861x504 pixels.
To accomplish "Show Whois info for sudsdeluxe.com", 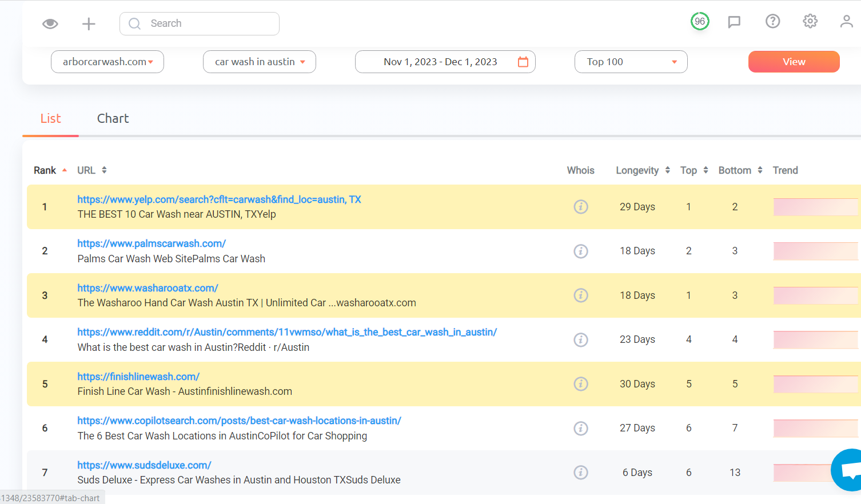I will [x=581, y=473].
